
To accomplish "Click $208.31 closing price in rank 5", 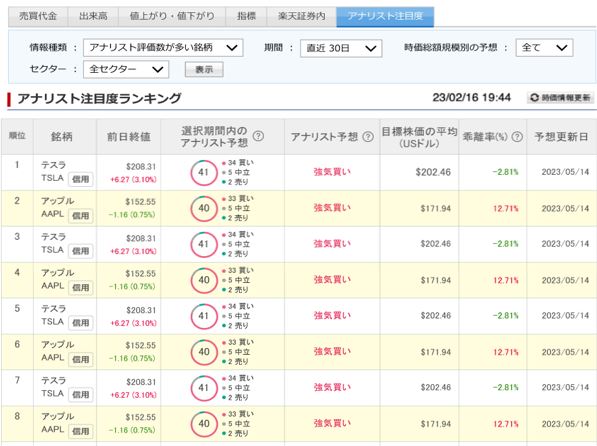I will (x=141, y=310).
